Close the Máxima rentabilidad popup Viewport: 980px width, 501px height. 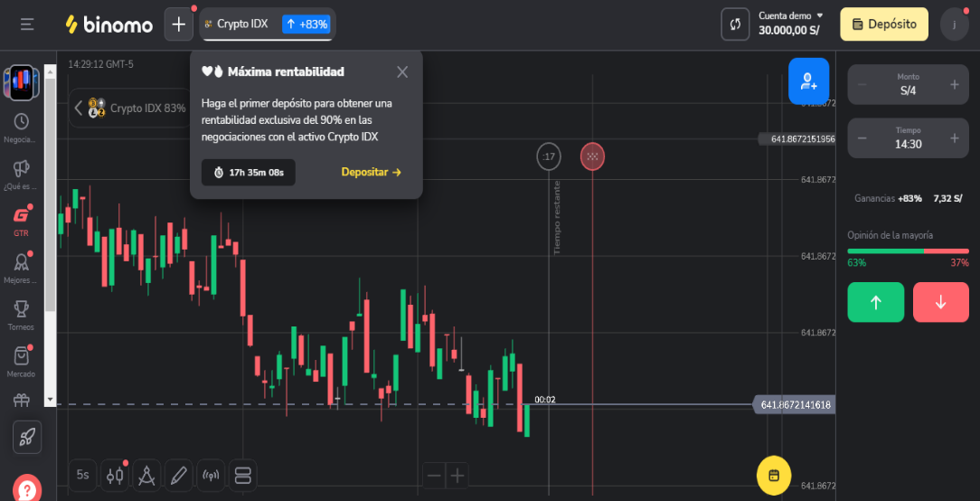tap(402, 72)
